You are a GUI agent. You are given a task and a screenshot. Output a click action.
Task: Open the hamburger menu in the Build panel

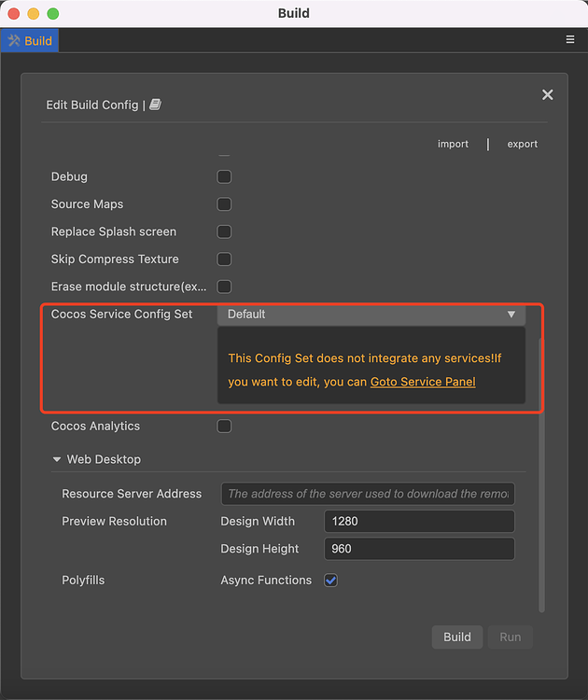(570, 40)
